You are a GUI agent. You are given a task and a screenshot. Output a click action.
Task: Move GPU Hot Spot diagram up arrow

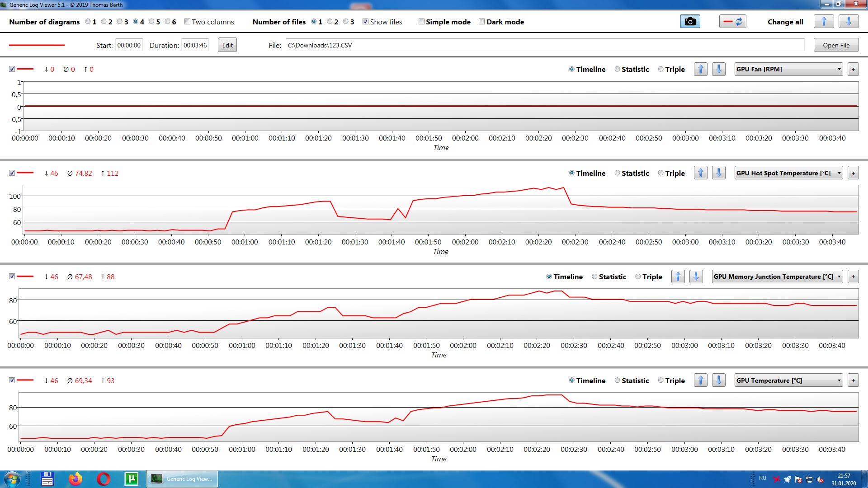coord(700,173)
